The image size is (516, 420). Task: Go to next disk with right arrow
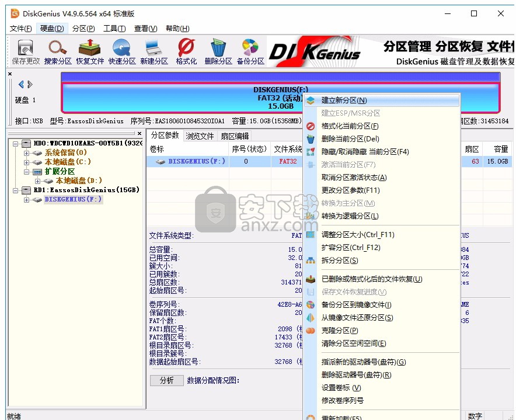30,84
